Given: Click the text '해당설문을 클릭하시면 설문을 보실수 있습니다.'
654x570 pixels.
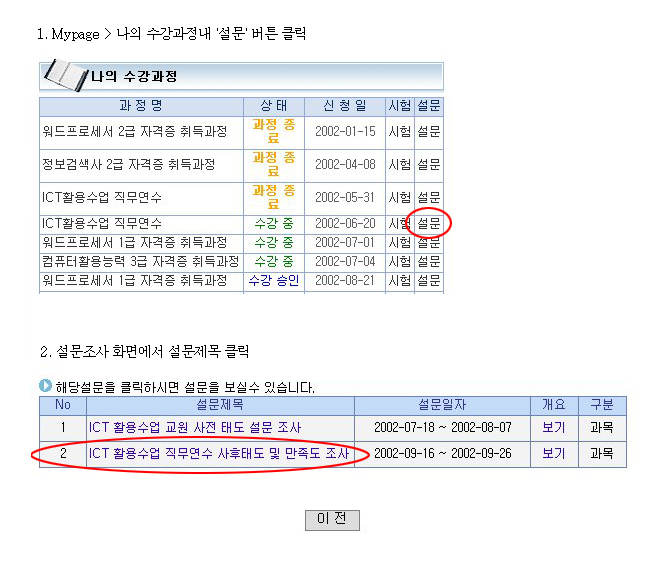Looking at the screenshot, I should (185, 387).
